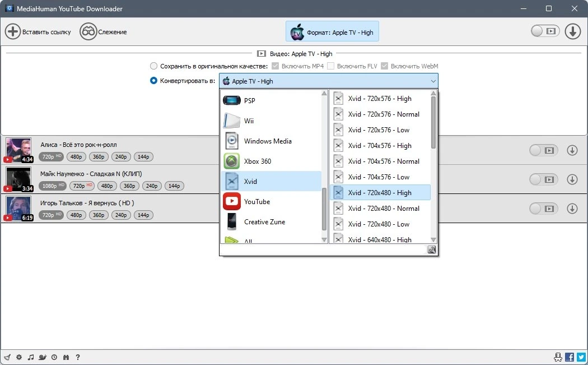Select Сохранить в оригинальном качестве radio button
This screenshot has height=365, width=588.
[153, 66]
